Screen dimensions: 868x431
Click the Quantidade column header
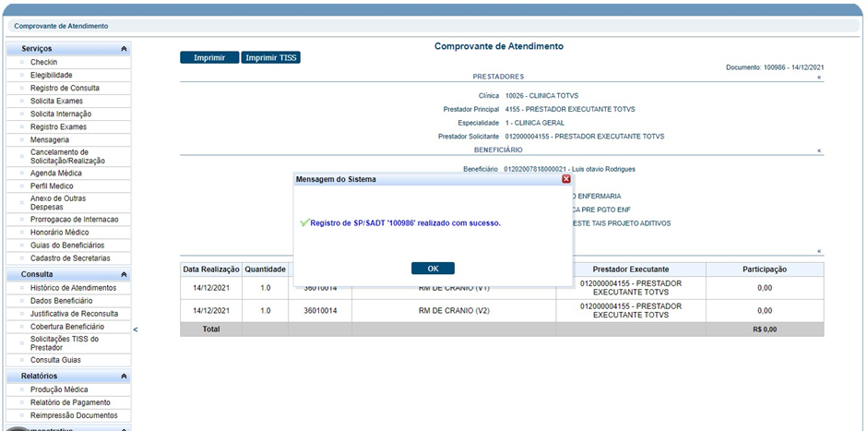265,269
